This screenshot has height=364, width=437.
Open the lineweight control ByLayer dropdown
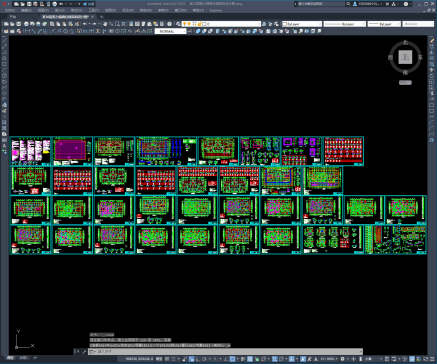pos(384,24)
